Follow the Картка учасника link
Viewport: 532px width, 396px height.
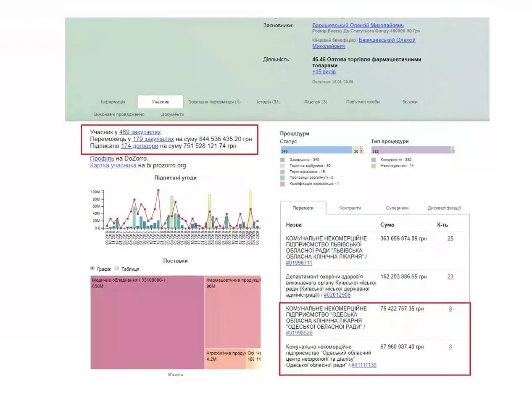(x=113, y=166)
